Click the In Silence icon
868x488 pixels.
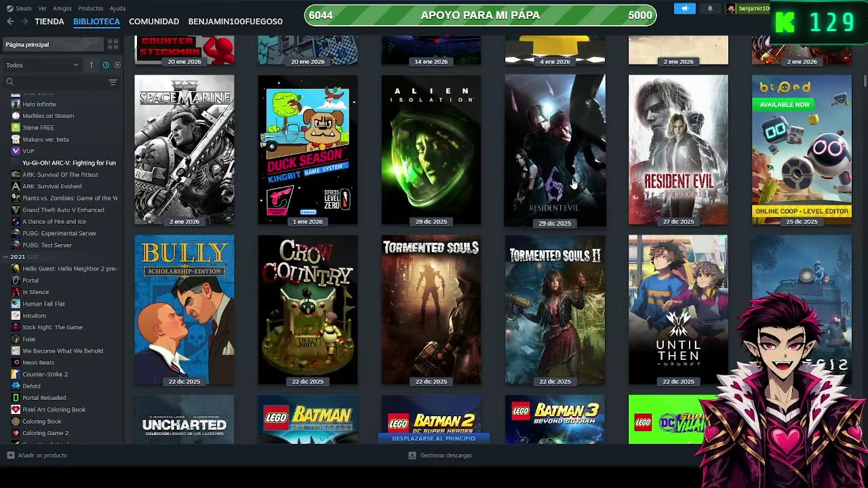[16, 292]
